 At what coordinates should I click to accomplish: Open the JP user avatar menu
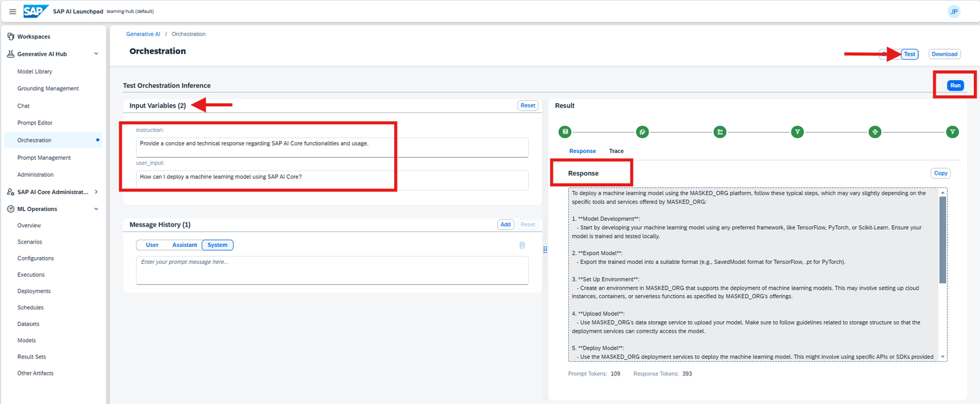954,12
